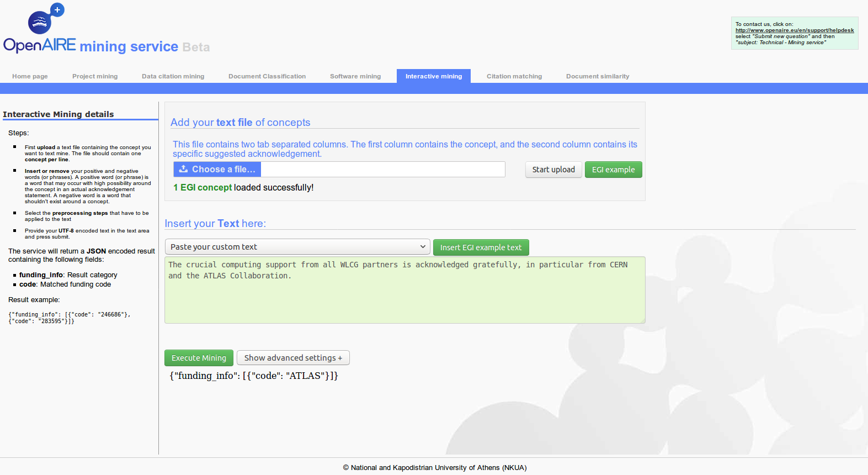
Task: Click the Interactive Mining details heading
Action: coord(58,114)
